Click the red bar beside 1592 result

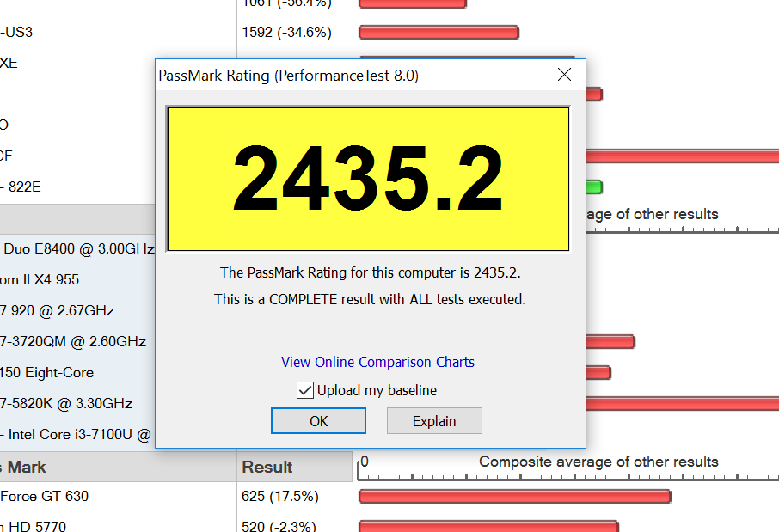click(x=439, y=33)
